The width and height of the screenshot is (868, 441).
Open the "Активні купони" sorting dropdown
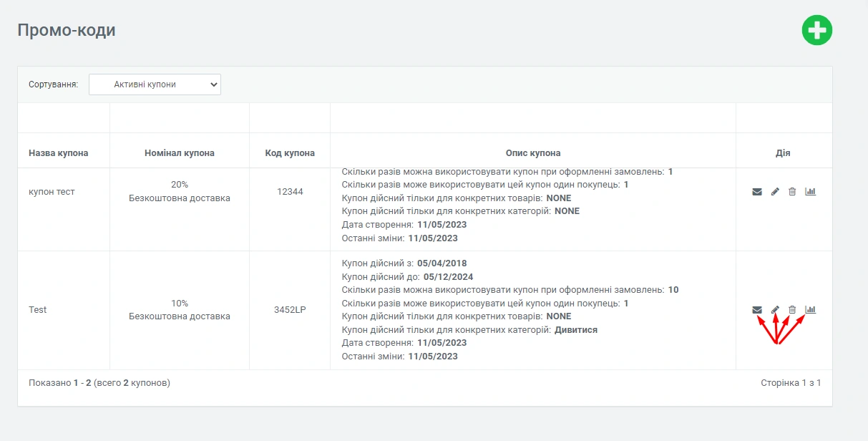[155, 84]
